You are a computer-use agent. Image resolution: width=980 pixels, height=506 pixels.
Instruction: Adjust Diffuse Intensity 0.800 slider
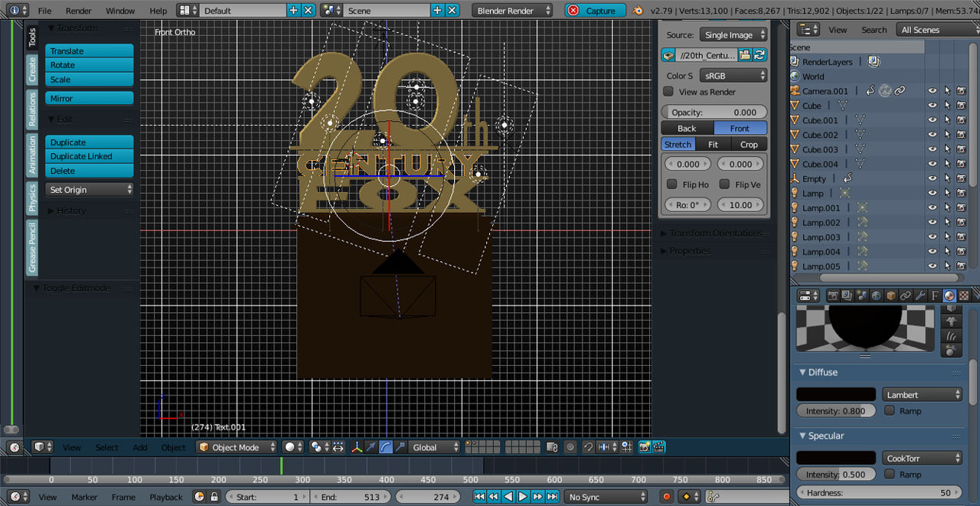836,411
